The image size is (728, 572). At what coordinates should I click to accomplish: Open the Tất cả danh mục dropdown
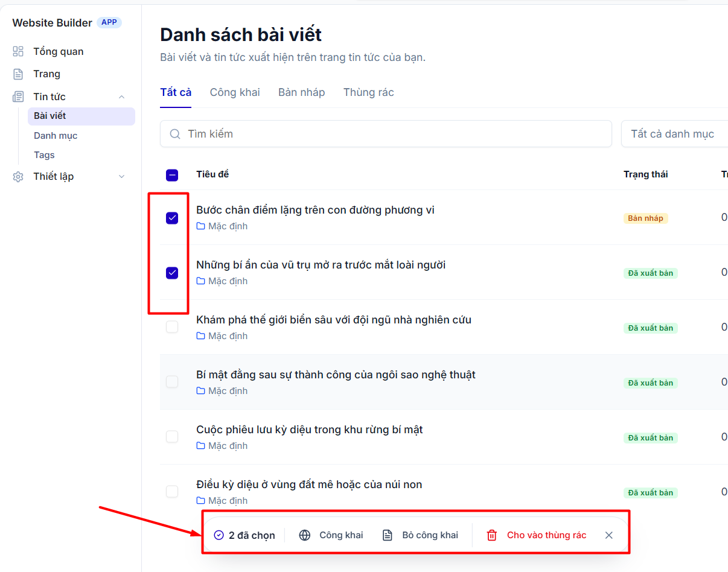pyautogui.click(x=674, y=134)
